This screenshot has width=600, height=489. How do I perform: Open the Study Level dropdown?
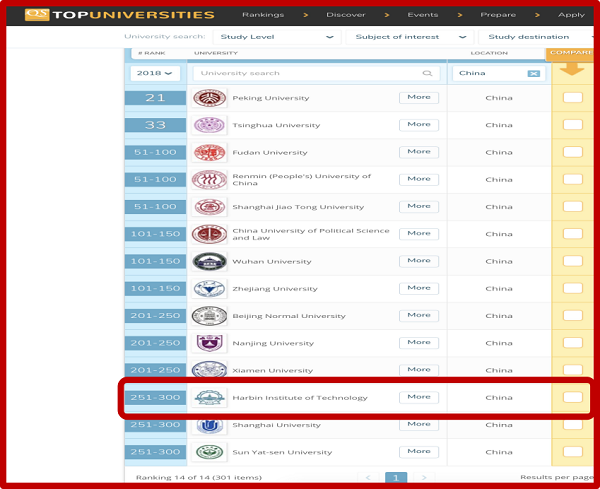pyautogui.click(x=276, y=37)
